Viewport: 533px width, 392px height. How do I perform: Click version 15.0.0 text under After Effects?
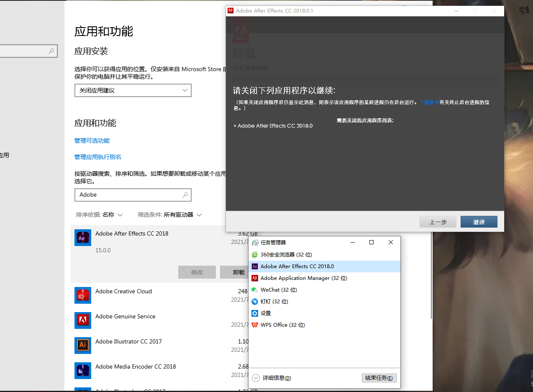103,250
